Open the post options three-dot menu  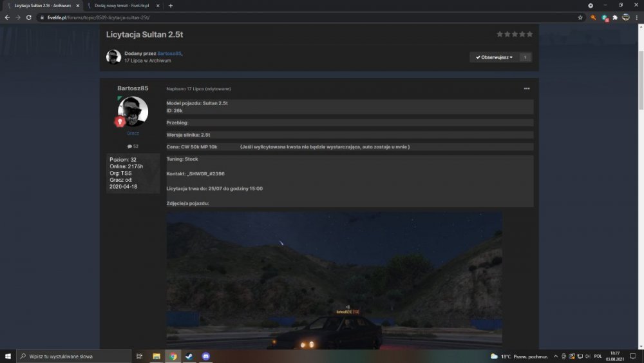pyautogui.click(x=527, y=88)
